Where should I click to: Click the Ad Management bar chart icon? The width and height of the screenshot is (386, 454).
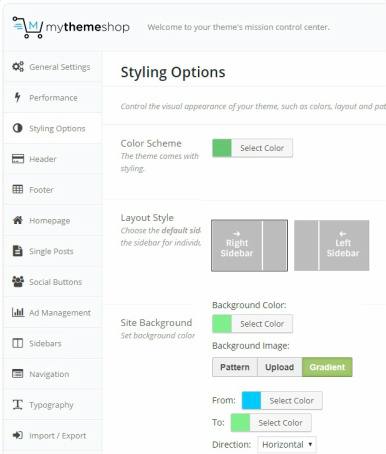pyautogui.click(x=18, y=312)
